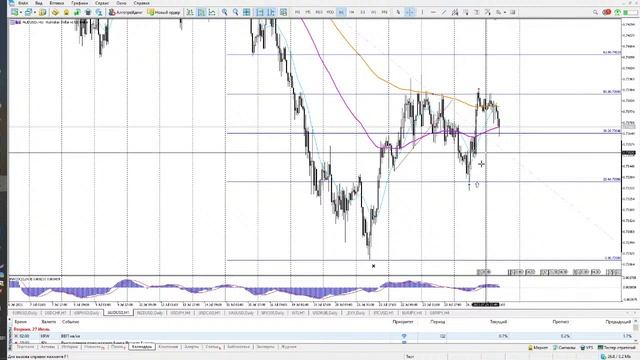Viewport: 640px width, 360px height.
Task: Select the H4 timeframe button
Action: tap(352, 12)
